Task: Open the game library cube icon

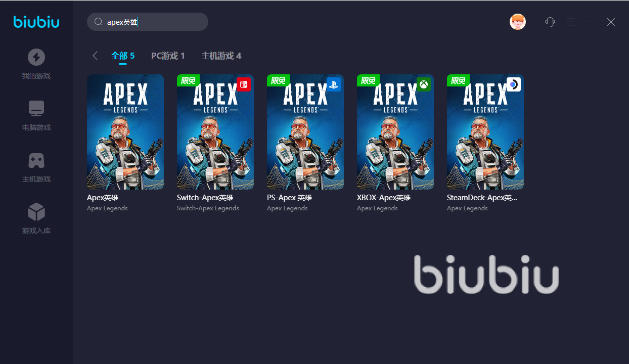Action: point(36,212)
